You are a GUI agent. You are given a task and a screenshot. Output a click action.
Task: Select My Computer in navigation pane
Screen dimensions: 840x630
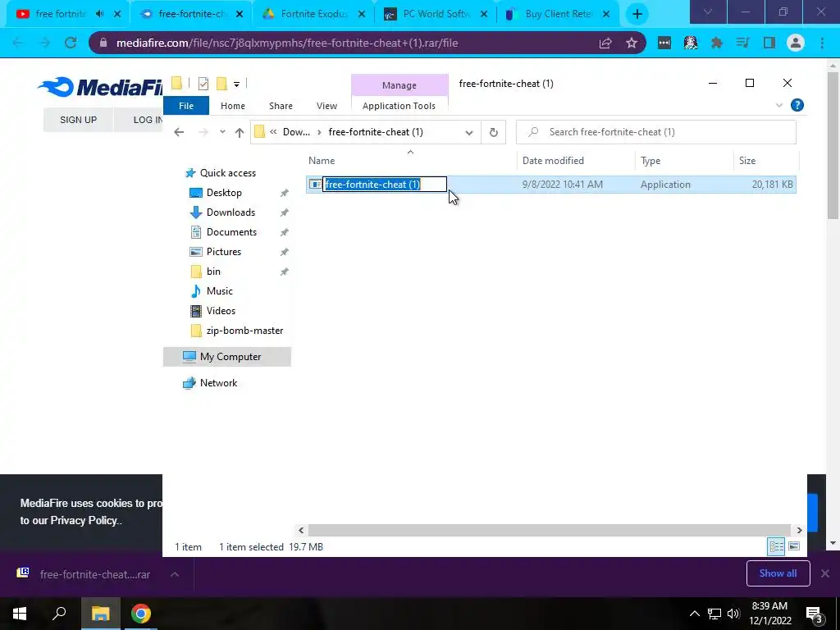point(226,357)
